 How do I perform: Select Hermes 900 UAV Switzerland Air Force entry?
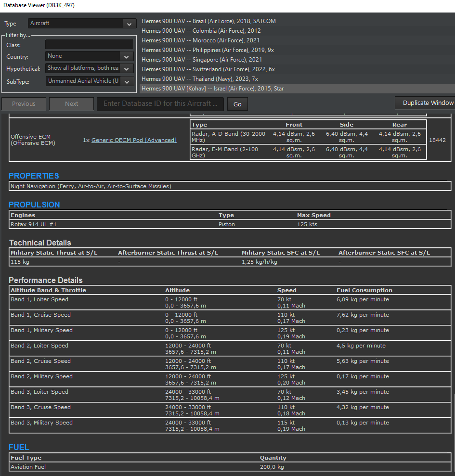209,69
